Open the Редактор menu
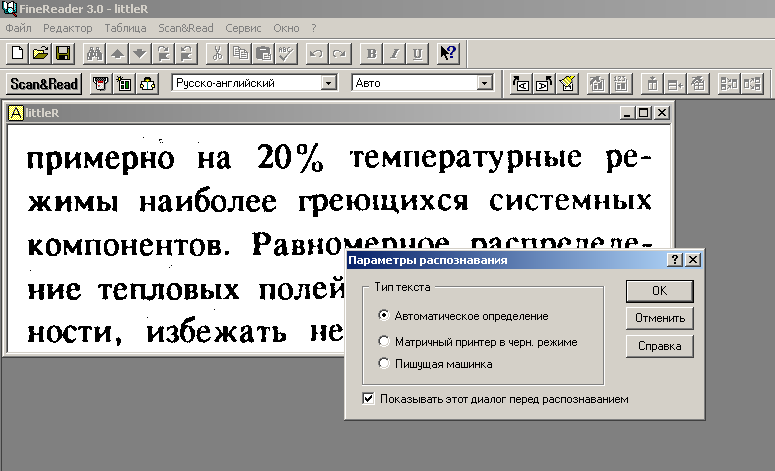 point(68,28)
